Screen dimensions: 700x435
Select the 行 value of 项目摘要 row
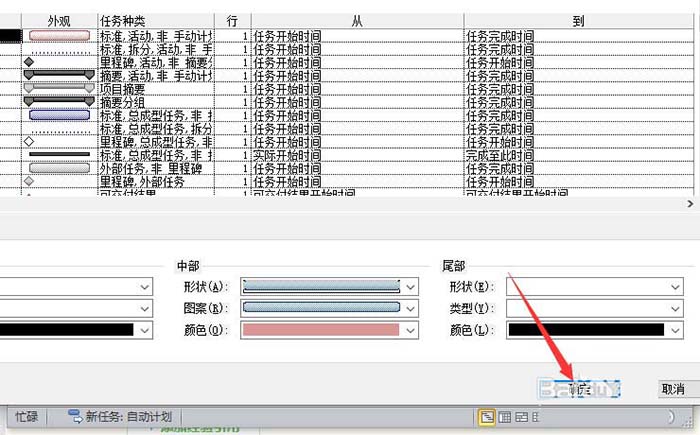pos(233,88)
